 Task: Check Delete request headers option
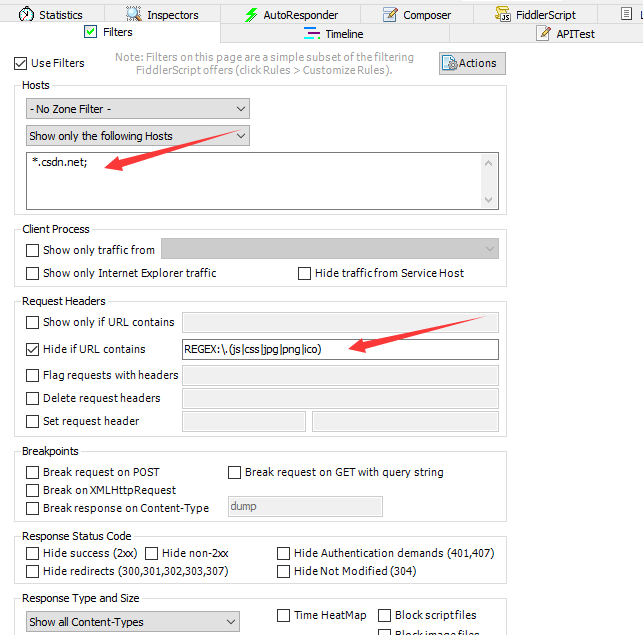(x=32, y=398)
